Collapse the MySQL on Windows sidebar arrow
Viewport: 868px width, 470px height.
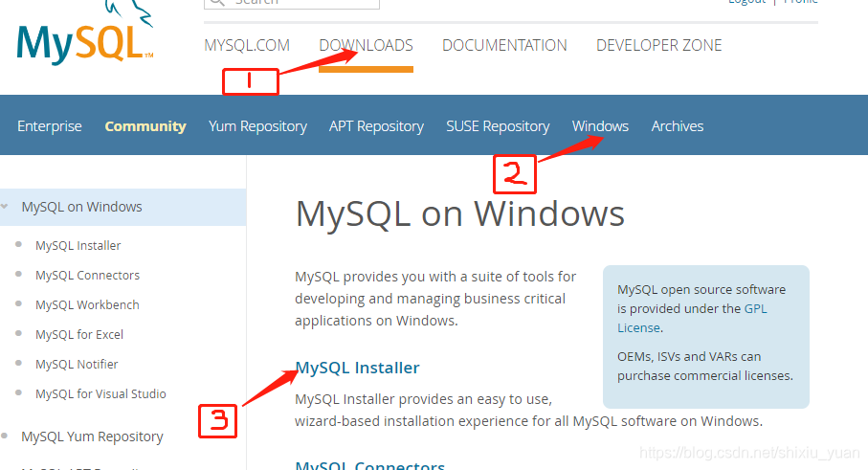5,207
